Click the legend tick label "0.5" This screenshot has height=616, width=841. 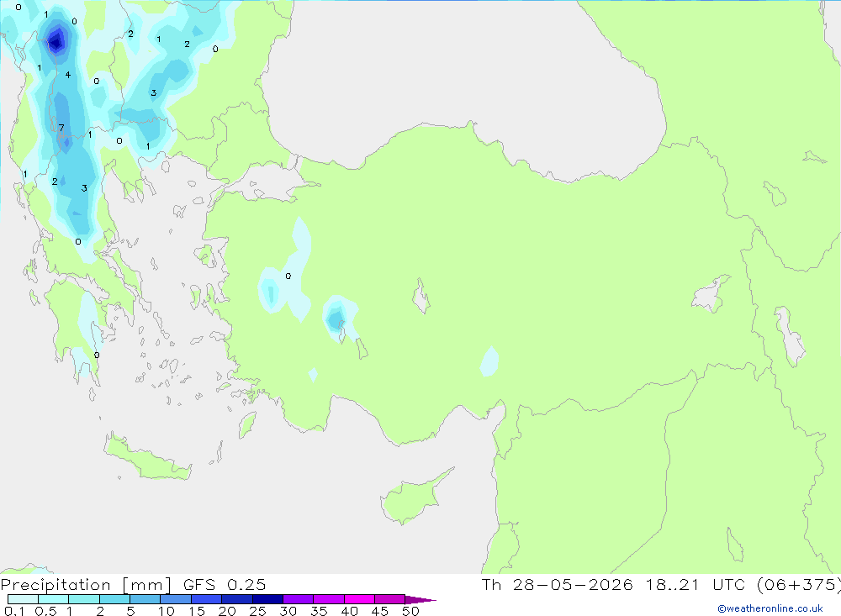point(45,611)
